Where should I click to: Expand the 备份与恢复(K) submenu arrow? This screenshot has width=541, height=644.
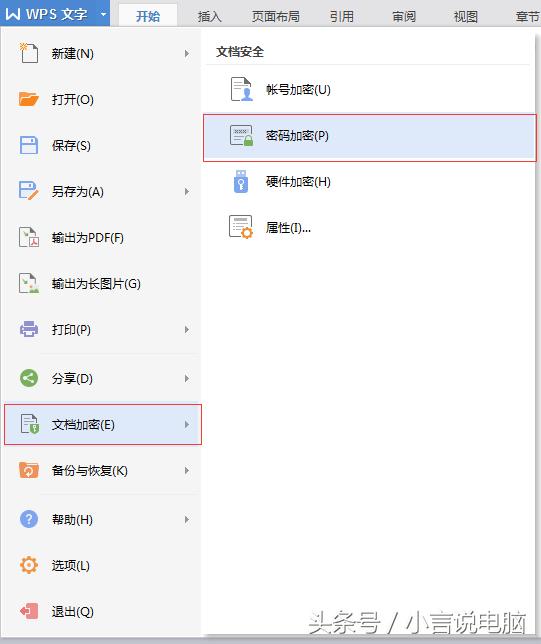point(187,470)
